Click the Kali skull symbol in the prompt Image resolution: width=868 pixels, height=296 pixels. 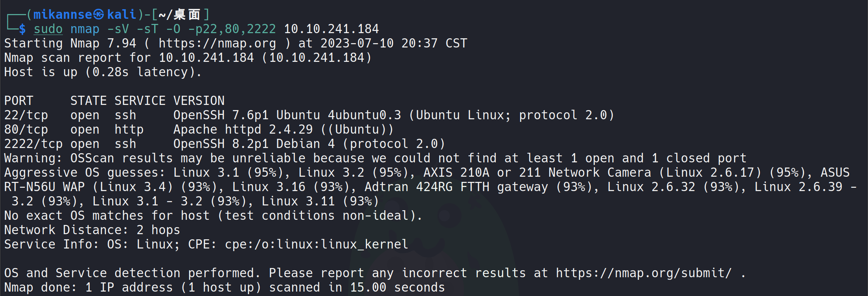[x=99, y=15]
